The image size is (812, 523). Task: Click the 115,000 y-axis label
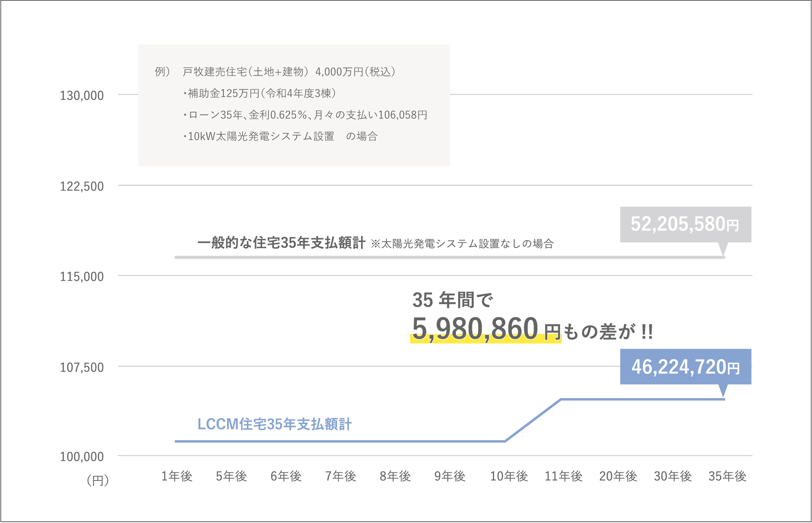coord(82,277)
